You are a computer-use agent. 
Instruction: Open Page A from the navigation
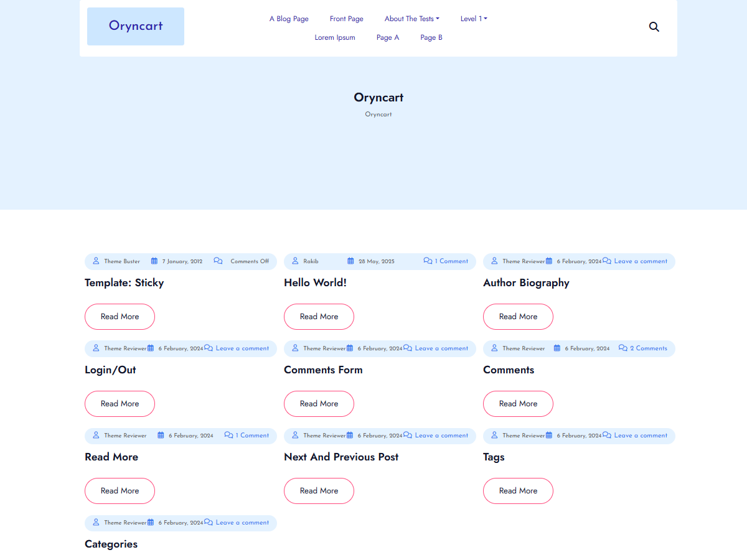coord(388,37)
